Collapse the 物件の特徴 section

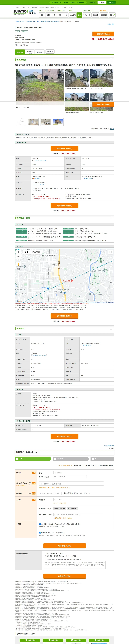coord(111,60)
